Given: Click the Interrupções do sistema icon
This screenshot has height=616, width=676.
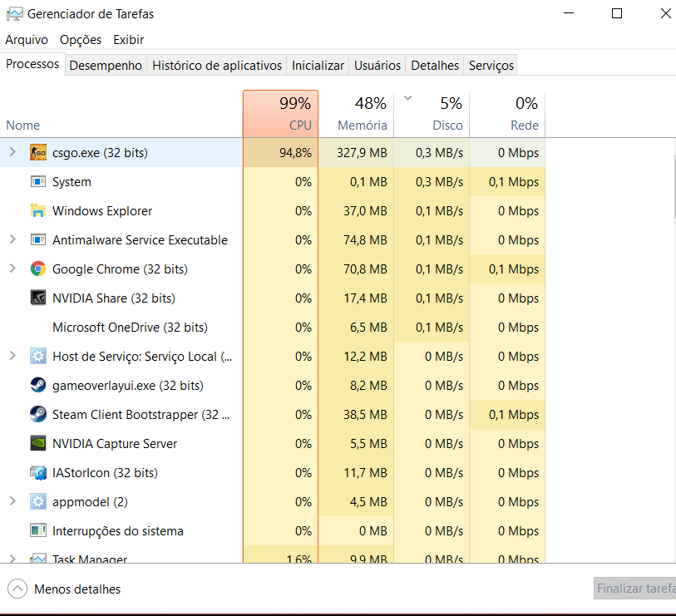Looking at the screenshot, I should click(38, 530).
